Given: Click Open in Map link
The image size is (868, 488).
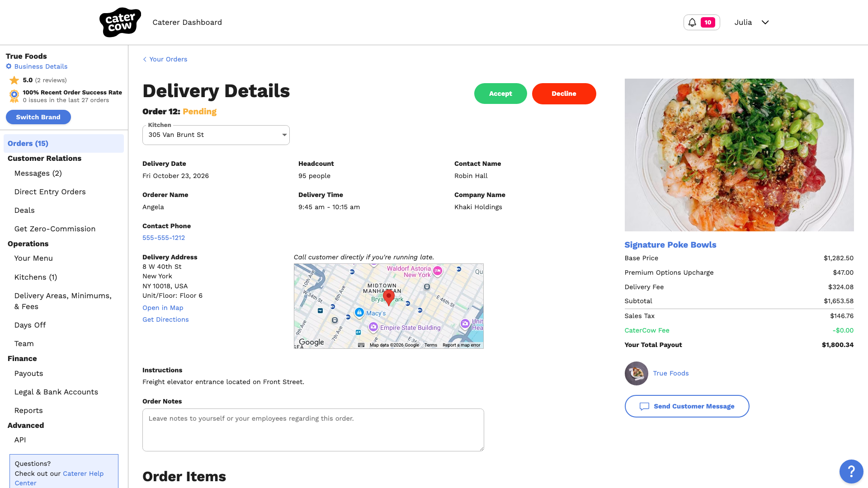Looking at the screenshot, I should pos(163,308).
